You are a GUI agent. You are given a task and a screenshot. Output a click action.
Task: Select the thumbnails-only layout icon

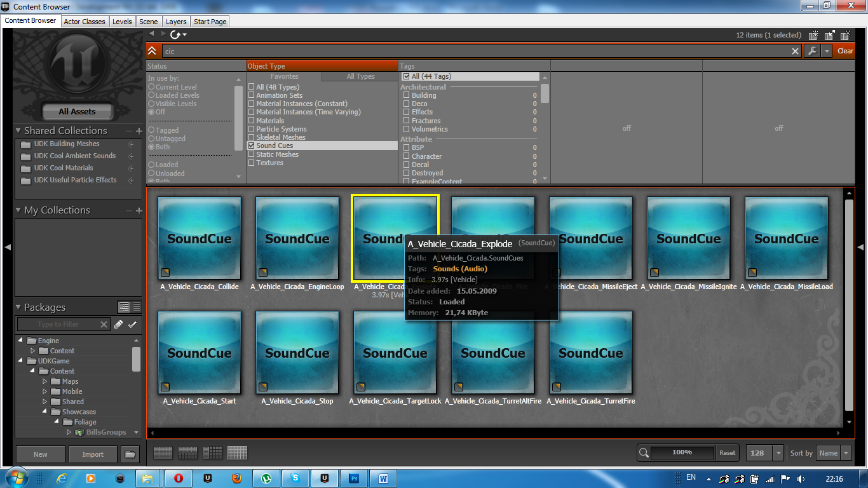click(237, 453)
